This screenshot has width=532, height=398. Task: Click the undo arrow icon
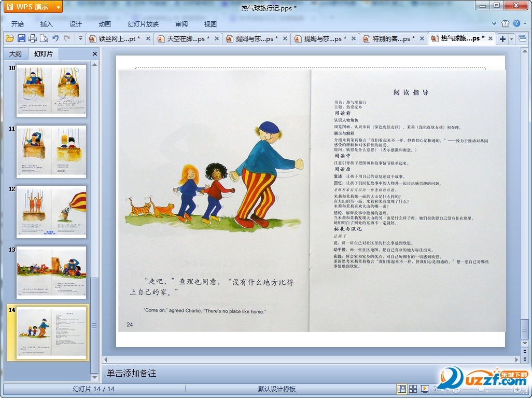55,38
